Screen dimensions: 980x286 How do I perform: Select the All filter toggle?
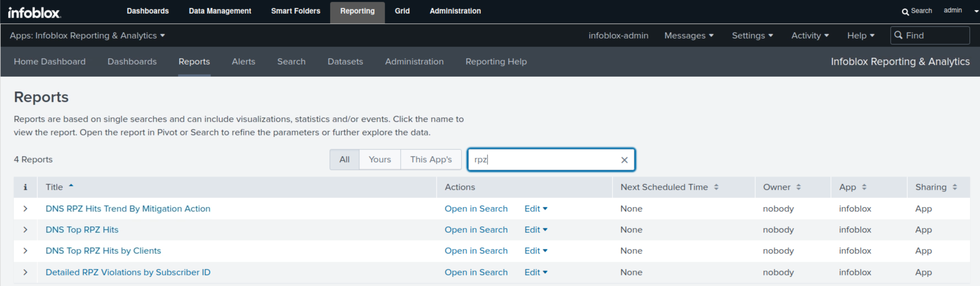point(344,159)
